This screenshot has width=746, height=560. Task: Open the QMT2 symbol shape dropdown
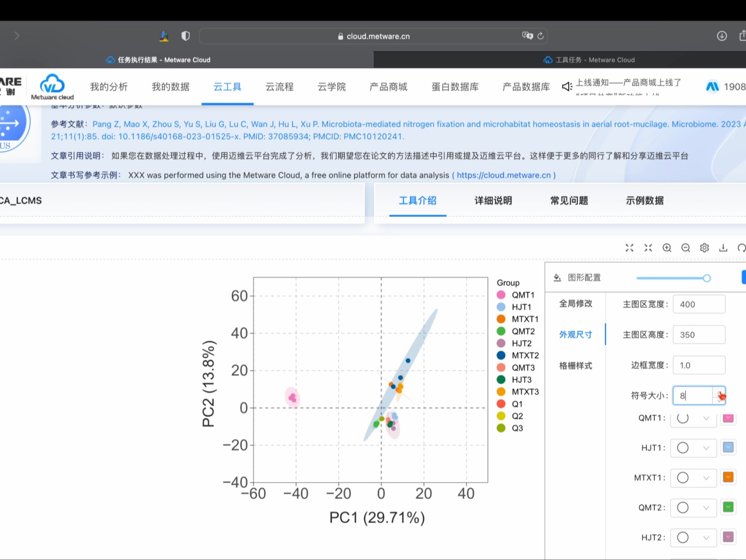click(694, 508)
